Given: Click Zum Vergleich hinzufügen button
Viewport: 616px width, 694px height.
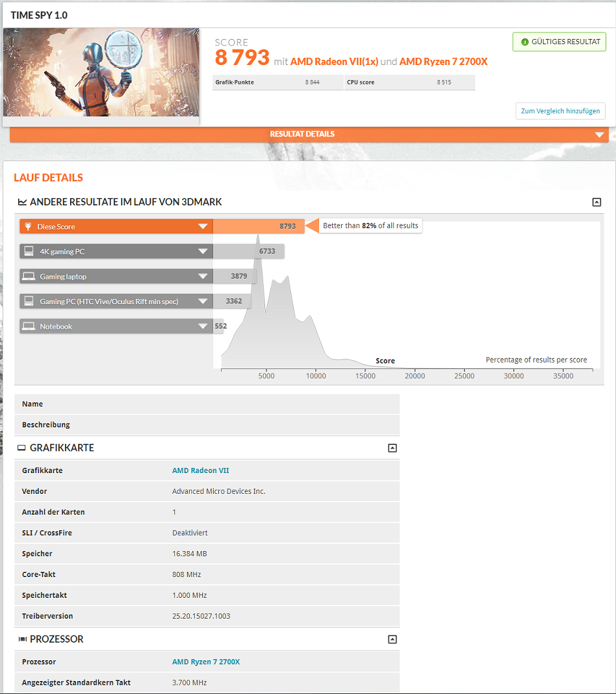Looking at the screenshot, I should coord(560,111).
